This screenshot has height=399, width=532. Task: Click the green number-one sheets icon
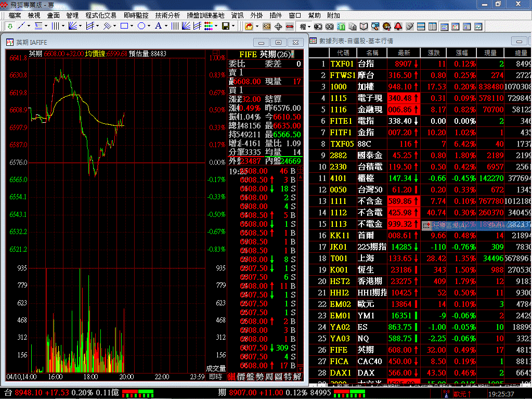[341, 26]
